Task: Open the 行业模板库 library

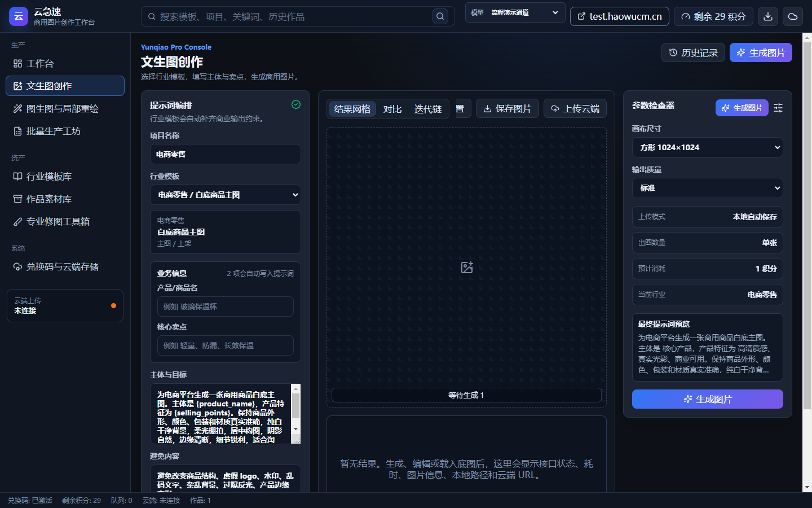Action: click(x=65, y=176)
